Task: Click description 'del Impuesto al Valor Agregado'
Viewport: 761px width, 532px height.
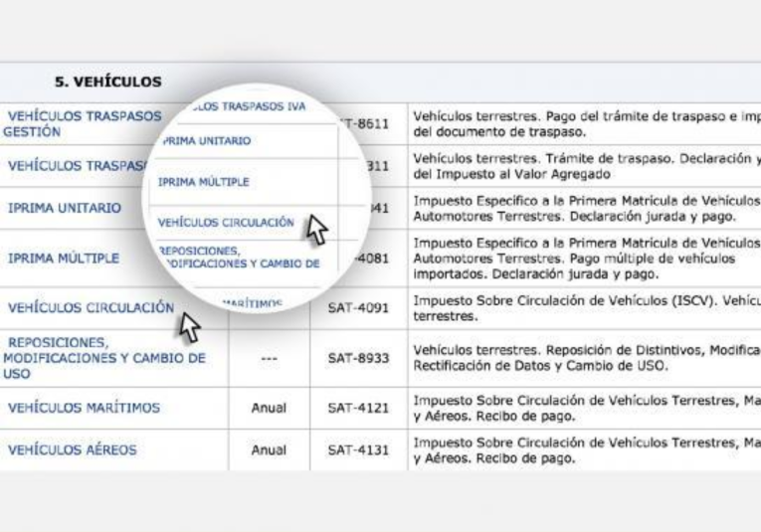Action: coord(511,174)
